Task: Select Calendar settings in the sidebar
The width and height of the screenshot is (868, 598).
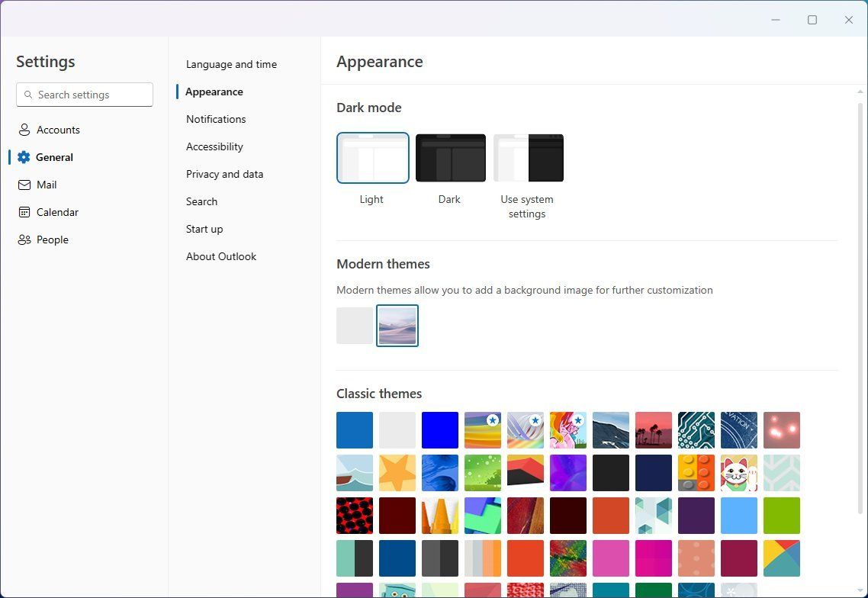Action: pyautogui.click(x=57, y=212)
